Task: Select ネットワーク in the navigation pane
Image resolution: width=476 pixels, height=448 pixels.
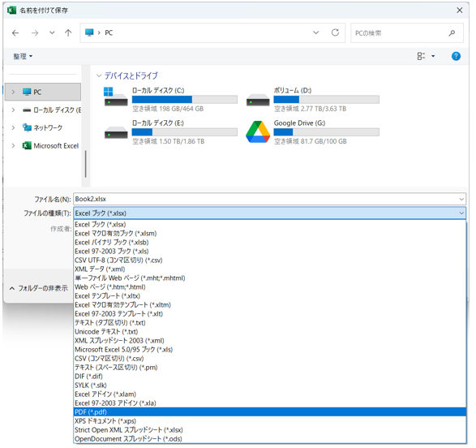Action: 48,127
